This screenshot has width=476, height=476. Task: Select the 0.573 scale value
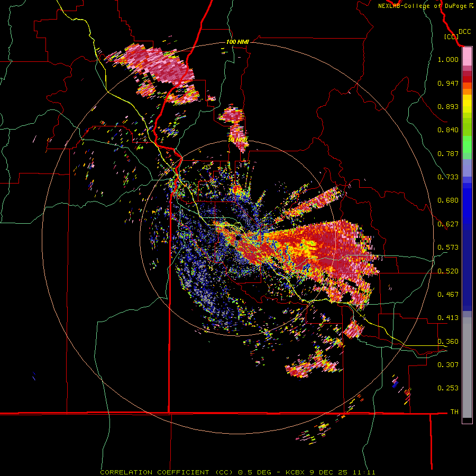pyautogui.click(x=448, y=248)
